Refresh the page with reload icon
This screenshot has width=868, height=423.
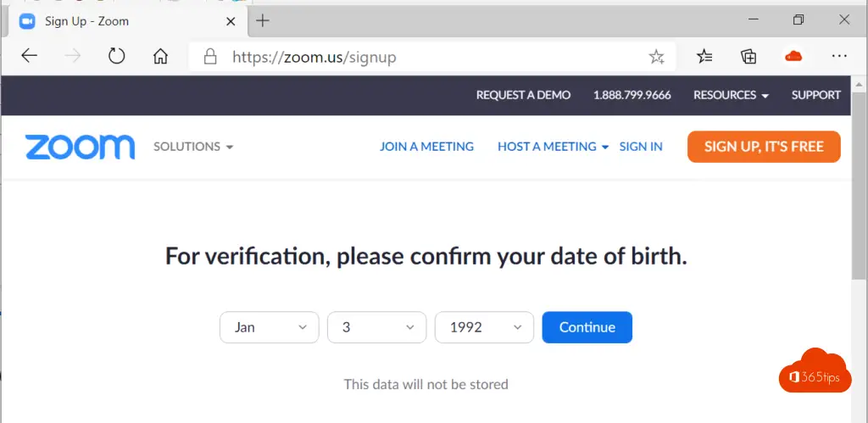(117, 57)
